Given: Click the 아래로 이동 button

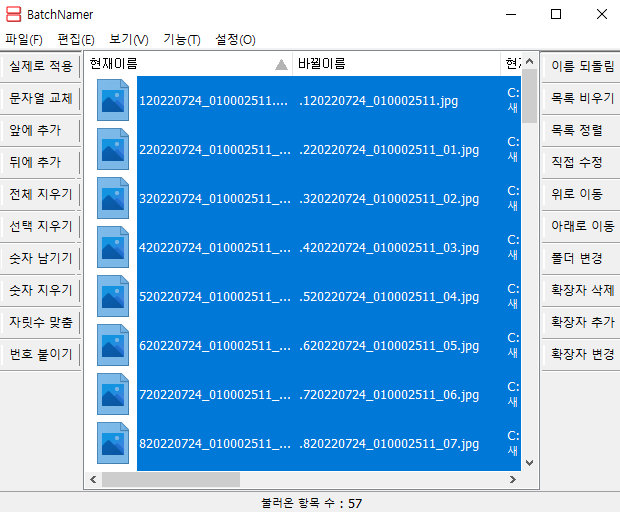Looking at the screenshot, I should coord(582,226).
